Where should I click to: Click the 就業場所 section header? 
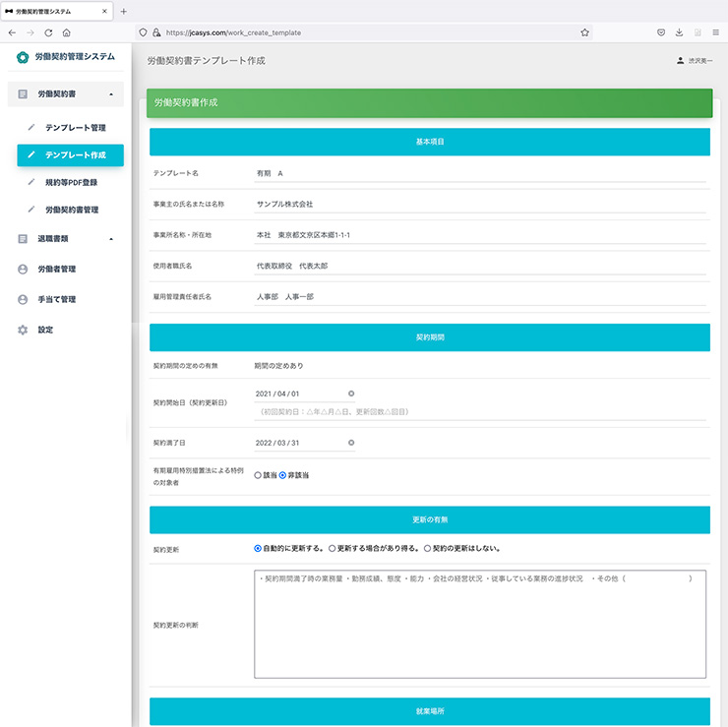coord(430,711)
